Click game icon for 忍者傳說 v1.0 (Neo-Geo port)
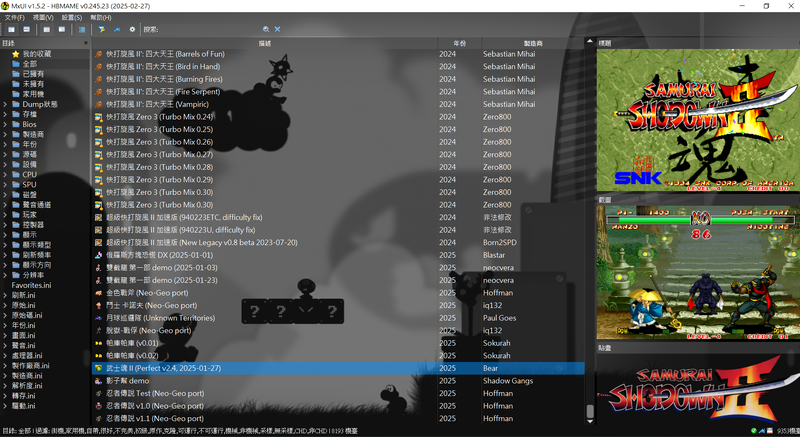The width and height of the screenshot is (800, 437). (99, 406)
